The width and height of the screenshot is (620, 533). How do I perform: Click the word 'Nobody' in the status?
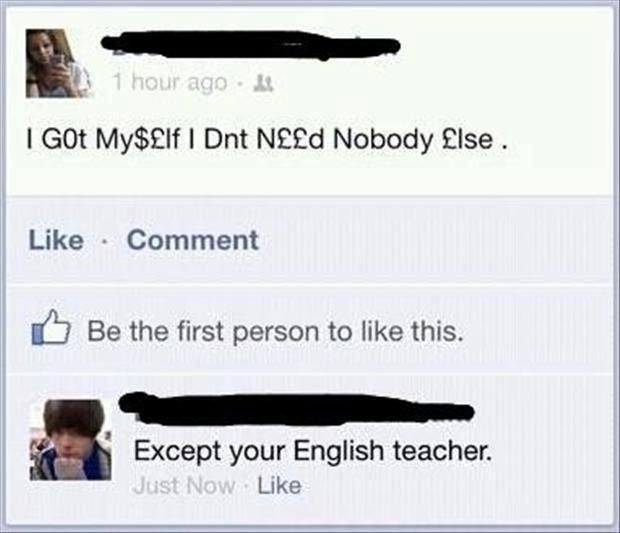(x=383, y=140)
